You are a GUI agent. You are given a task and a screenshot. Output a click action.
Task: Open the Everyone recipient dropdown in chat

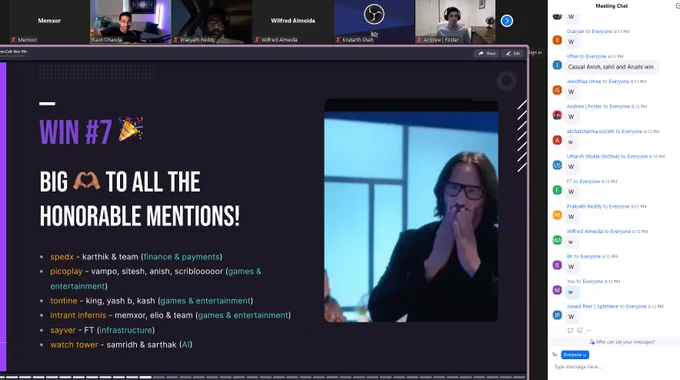pos(575,355)
